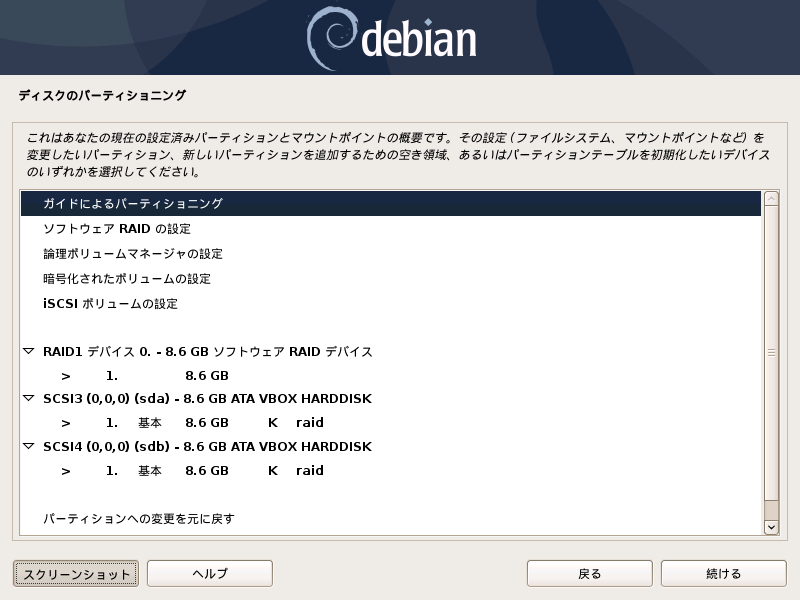The image size is (800, 600).
Task: Select ソフトウェア RAID の設定 option
Action: [x=391, y=229]
